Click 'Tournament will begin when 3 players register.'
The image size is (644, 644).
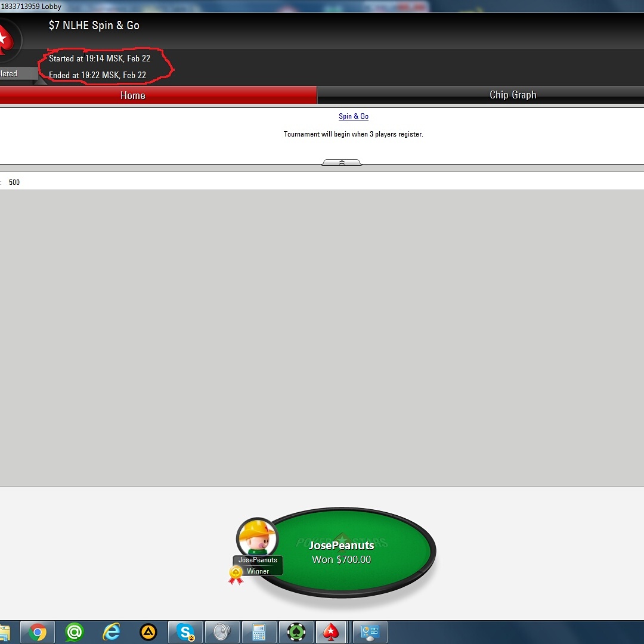[353, 134]
